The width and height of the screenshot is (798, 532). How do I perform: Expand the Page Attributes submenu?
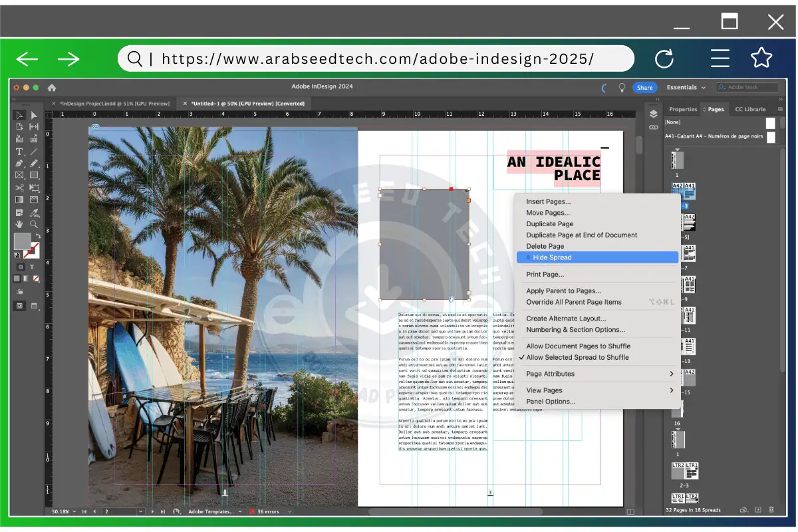click(598, 374)
